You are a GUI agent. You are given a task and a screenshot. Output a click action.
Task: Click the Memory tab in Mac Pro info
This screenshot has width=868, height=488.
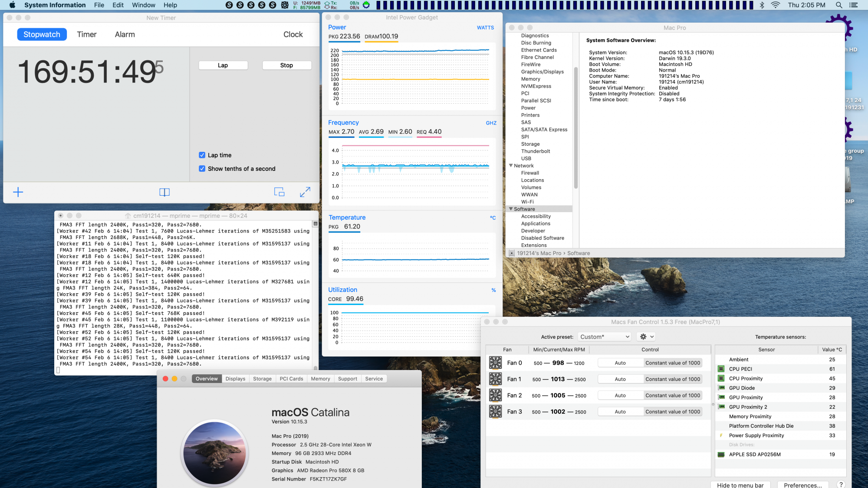tap(320, 378)
